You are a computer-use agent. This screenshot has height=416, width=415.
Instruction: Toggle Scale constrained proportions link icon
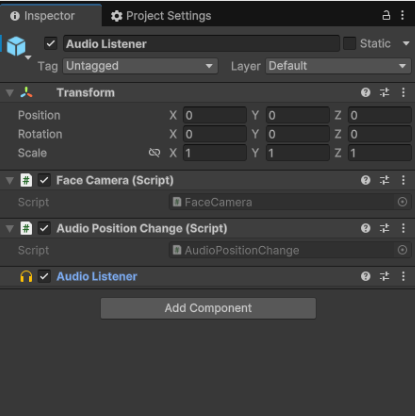154,153
